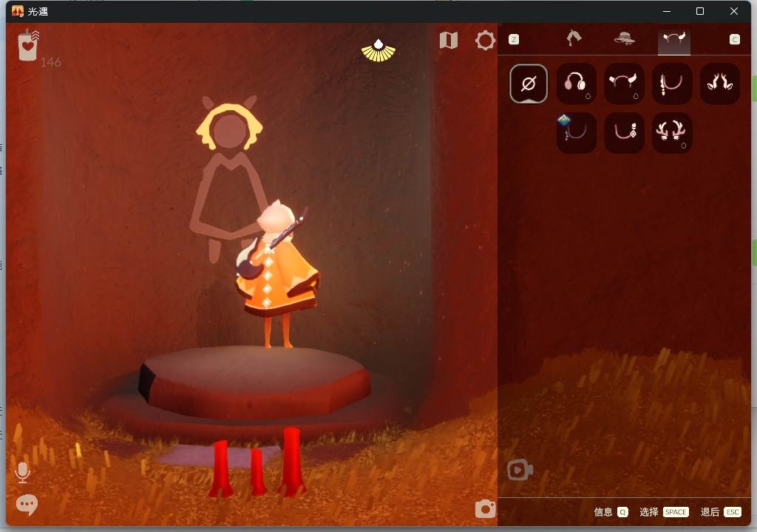Viewport: 757px width, 532px height.
Task: Take a photo with camera icon
Action: tap(485, 509)
